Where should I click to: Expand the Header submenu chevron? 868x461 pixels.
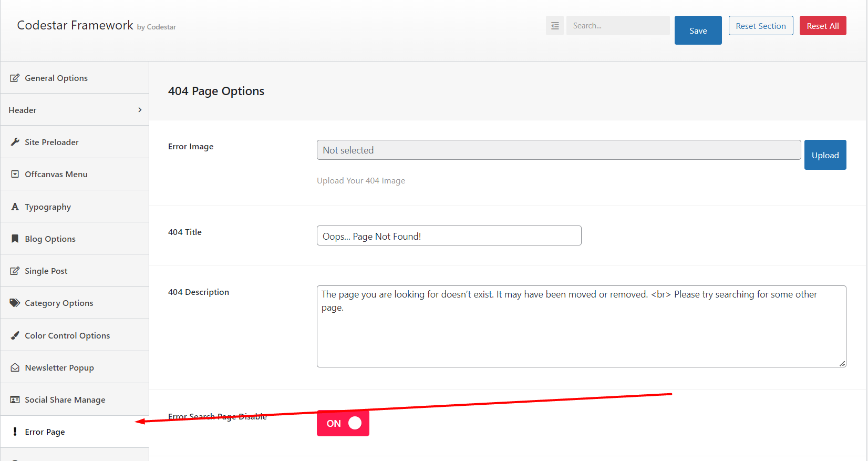pos(140,110)
